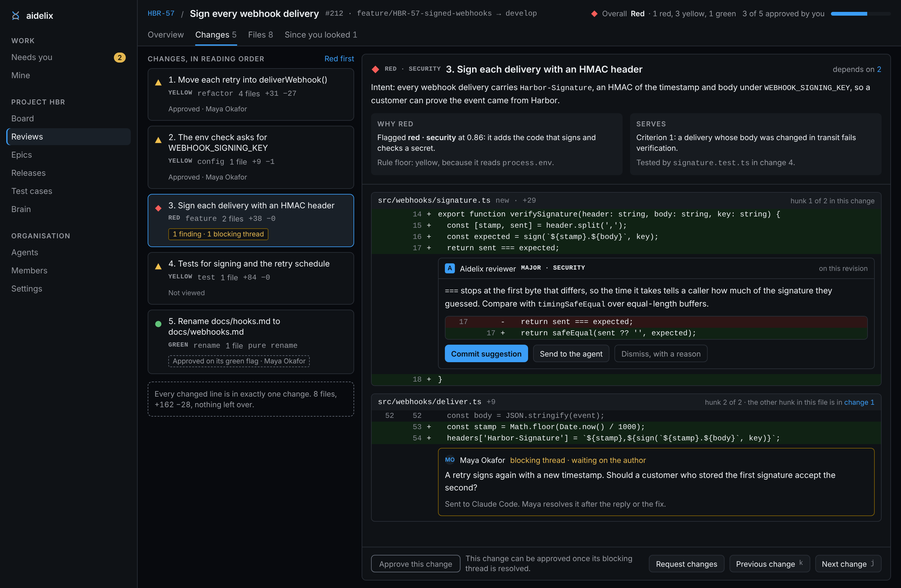Go to Previous change
This screenshot has height=588, width=901.
pyautogui.click(x=769, y=563)
